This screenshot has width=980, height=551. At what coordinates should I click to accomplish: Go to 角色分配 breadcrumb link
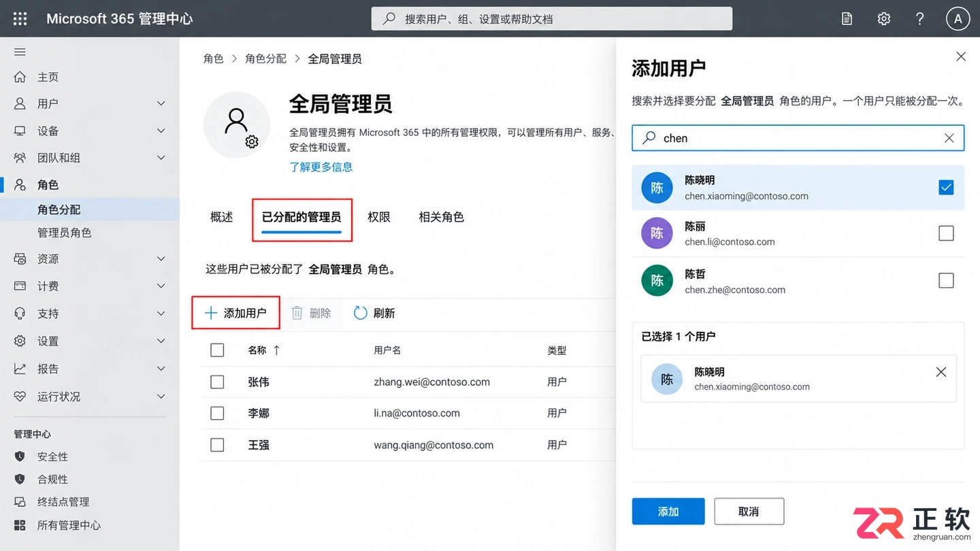tap(266, 59)
